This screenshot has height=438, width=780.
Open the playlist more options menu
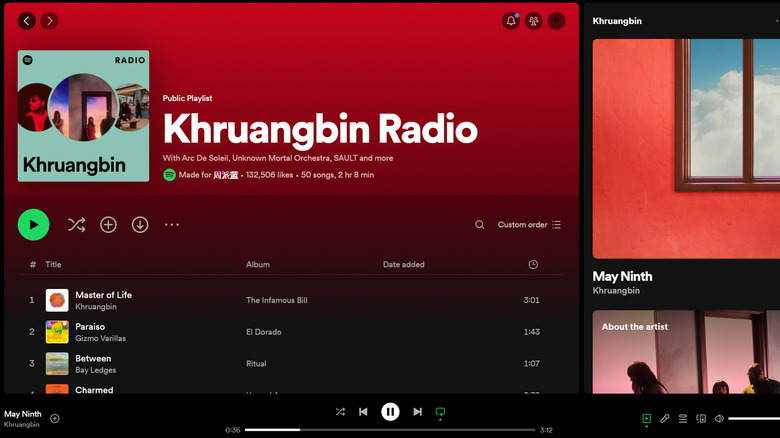click(172, 225)
